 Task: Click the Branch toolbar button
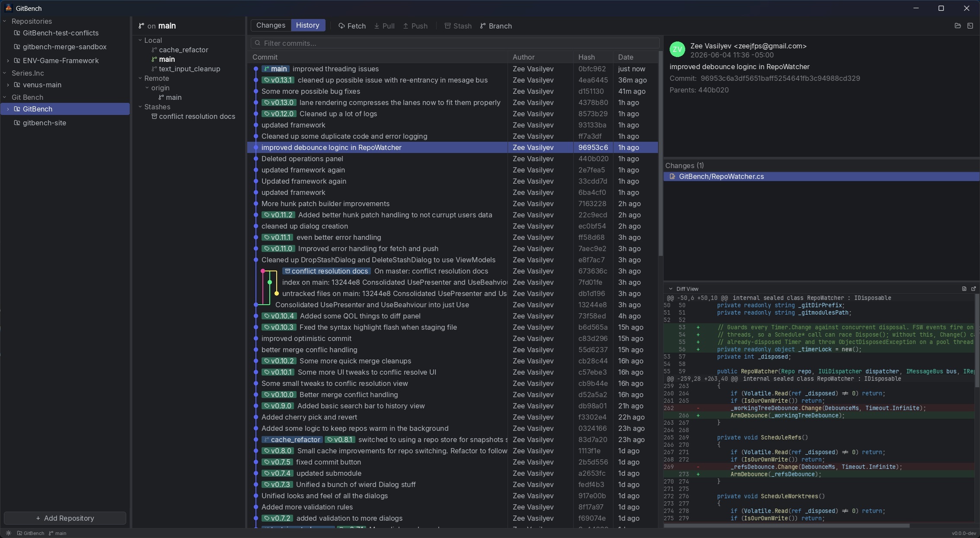tap(496, 26)
